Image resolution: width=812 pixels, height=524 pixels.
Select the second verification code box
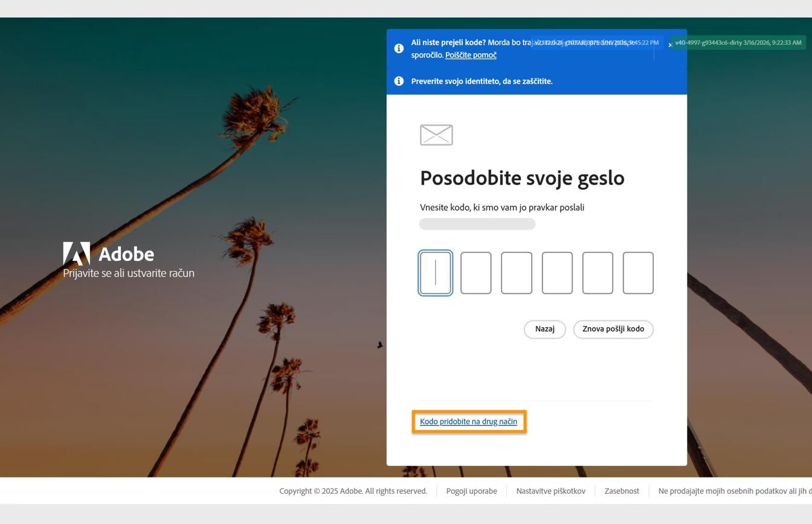[x=476, y=272]
